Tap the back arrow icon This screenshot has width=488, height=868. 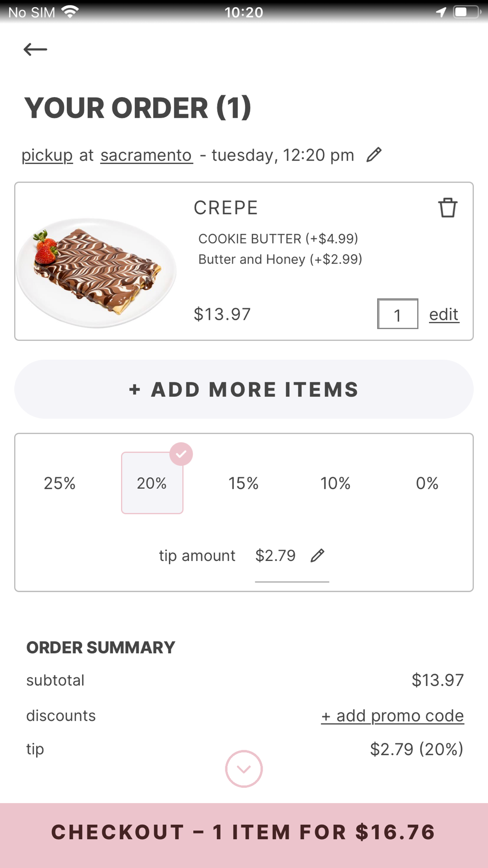35,49
